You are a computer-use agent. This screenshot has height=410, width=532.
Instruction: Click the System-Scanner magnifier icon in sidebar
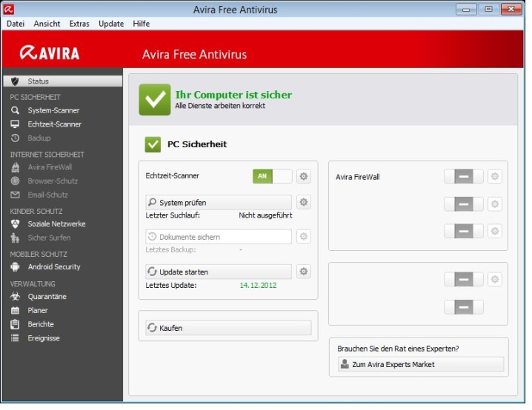tap(15, 110)
